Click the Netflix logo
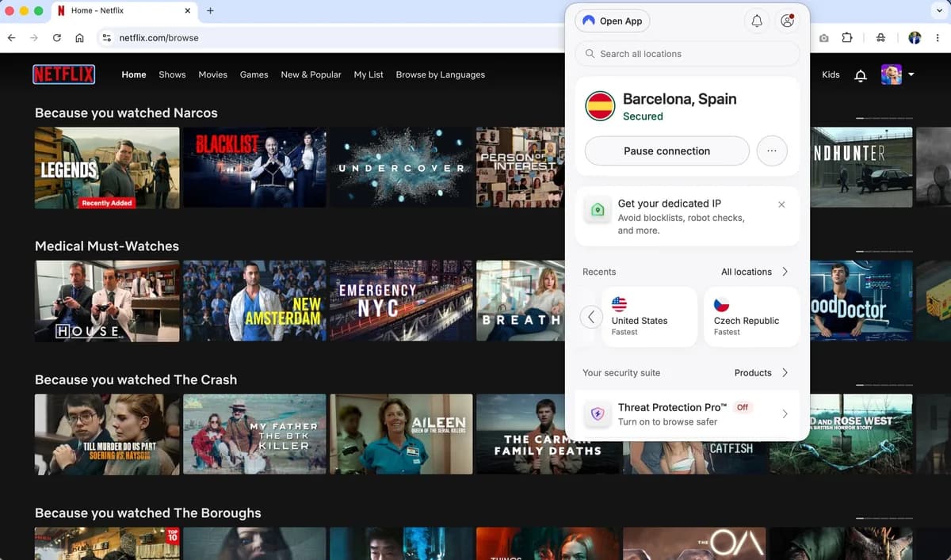 (x=63, y=74)
